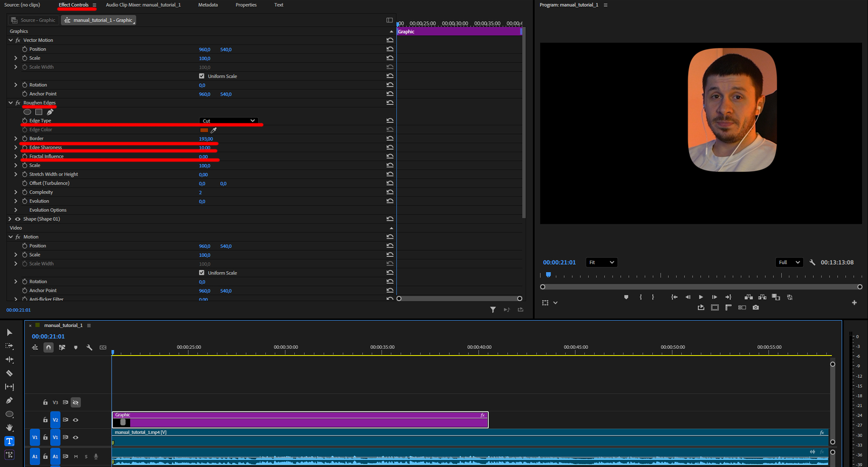Collapse the Roughen Edges effect
The width and height of the screenshot is (868, 467).
(x=10, y=103)
